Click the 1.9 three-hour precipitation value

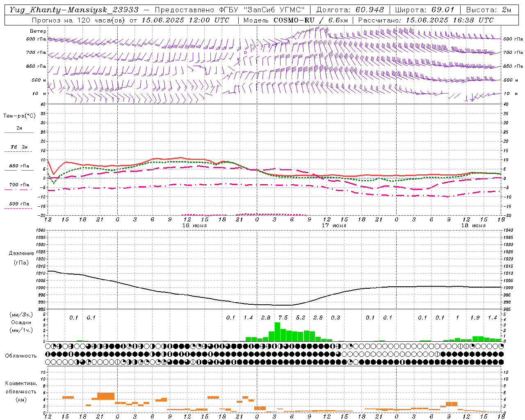tap(475, 317)
